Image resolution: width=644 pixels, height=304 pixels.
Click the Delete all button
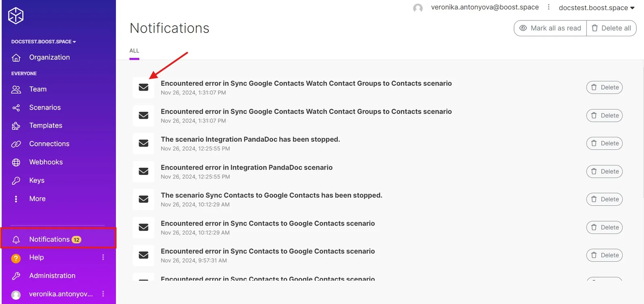[611, 28]
